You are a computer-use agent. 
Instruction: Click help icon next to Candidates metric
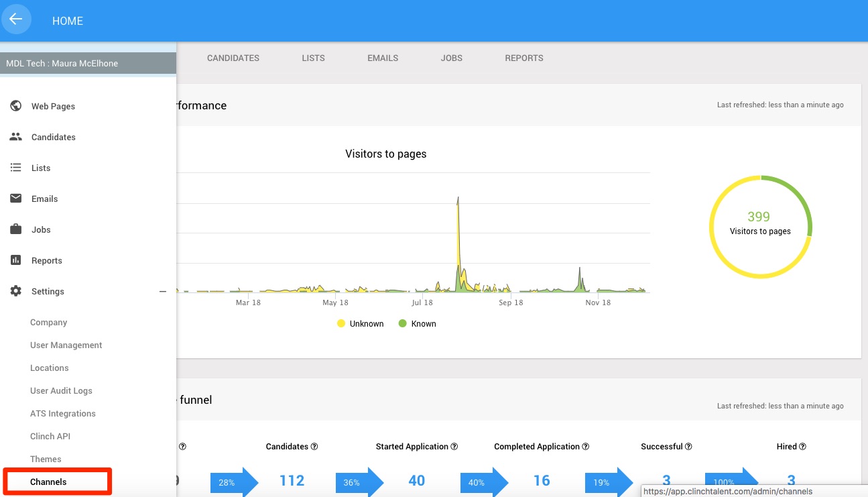(x=314, y=447)
